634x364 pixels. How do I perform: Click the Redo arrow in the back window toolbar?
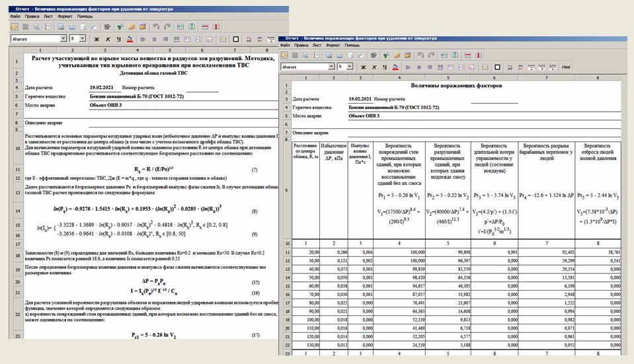[167, 27]
